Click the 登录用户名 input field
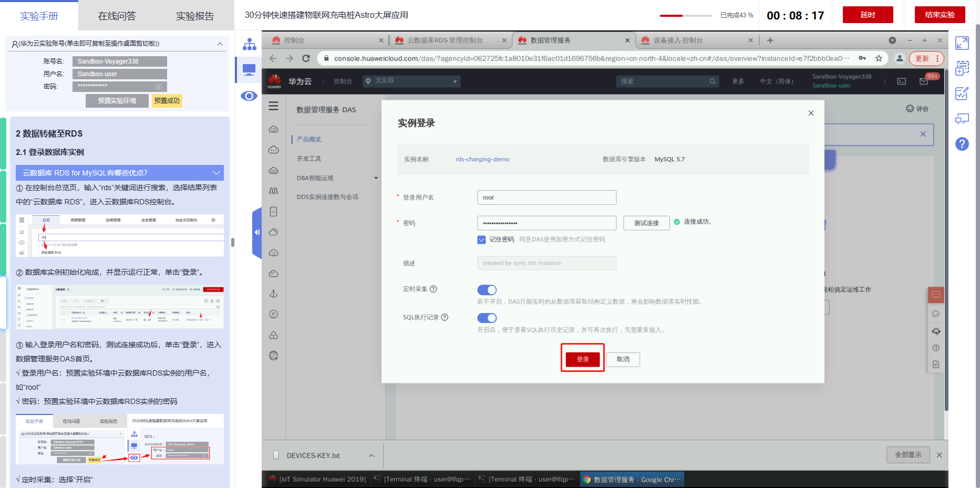This screenshot has height=488, width=980. [x=546, y=198]
